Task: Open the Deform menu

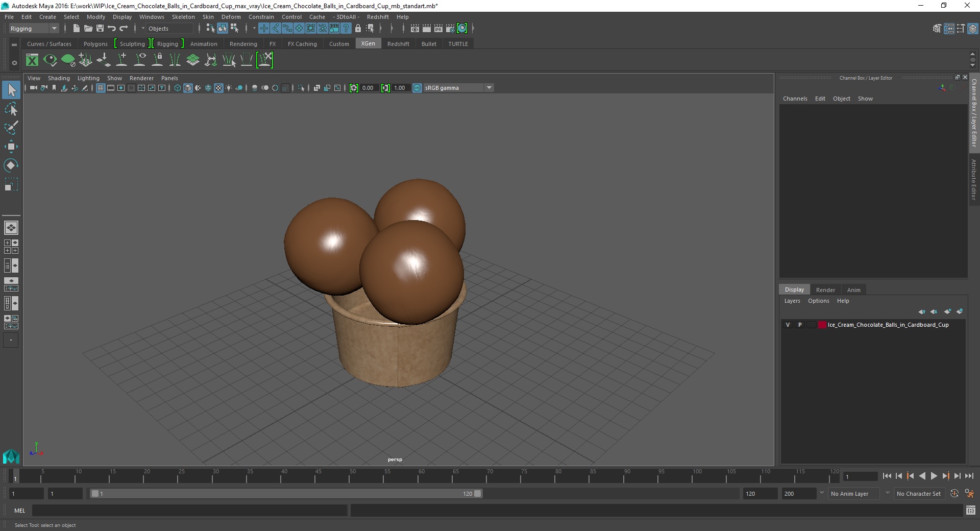Action: tap(231, 17)
